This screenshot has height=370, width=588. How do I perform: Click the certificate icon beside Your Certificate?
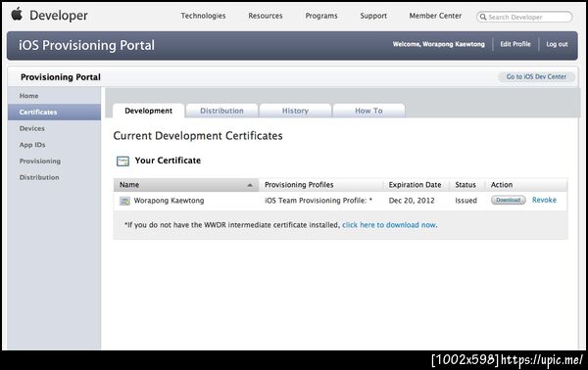click(x=122, y=162)
